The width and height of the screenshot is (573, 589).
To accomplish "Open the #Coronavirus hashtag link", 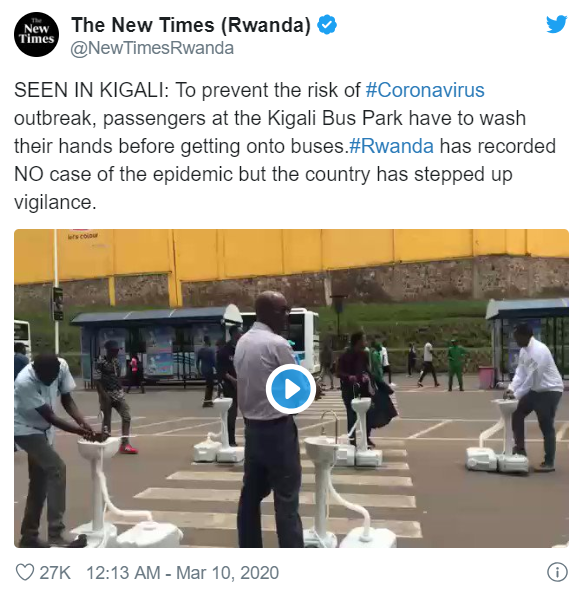I will point(425,91).
